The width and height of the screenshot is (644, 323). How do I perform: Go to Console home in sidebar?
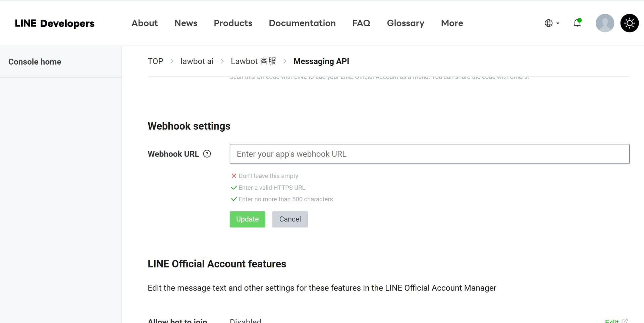(35, 62)
